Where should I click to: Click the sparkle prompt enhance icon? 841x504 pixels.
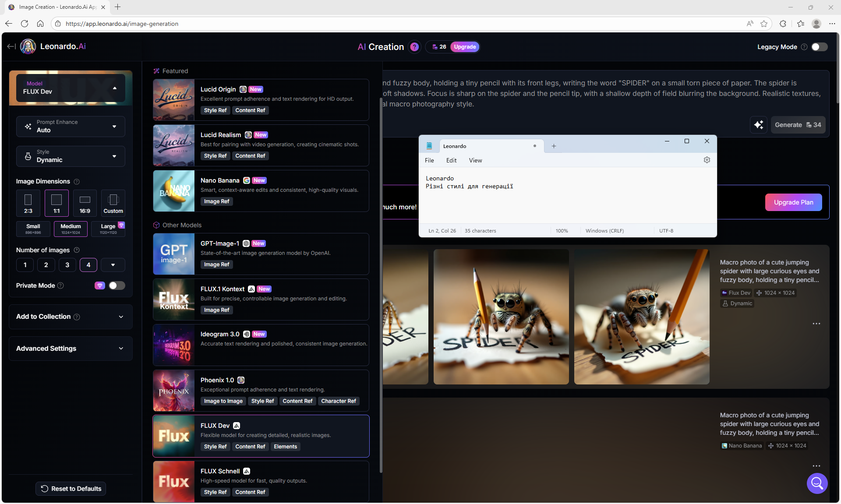coord(759,125)
